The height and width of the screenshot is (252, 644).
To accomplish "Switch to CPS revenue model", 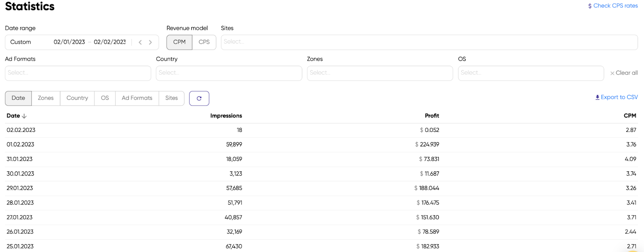I will (204, 42).
